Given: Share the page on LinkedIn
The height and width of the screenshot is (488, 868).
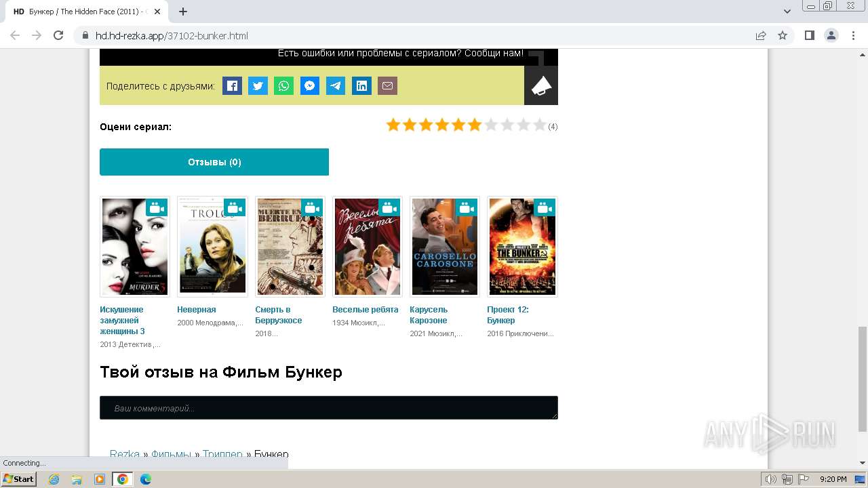Looking at the screenshot, I should coord(361,85).
